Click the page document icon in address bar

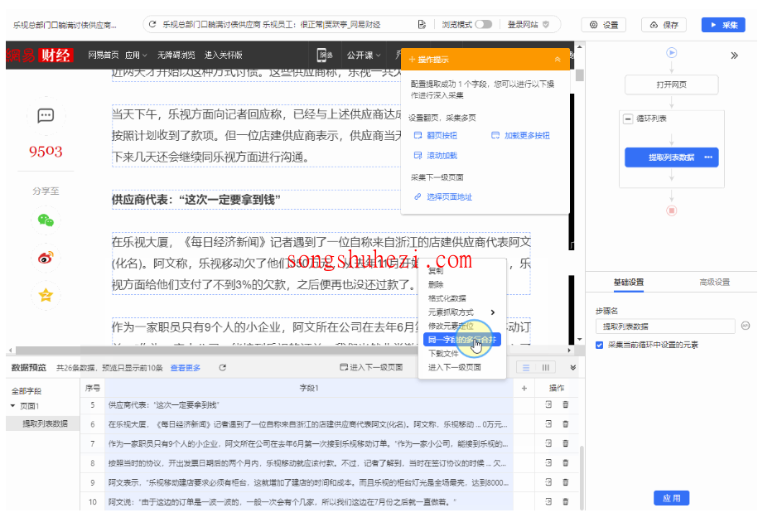[x=422, y=24]
